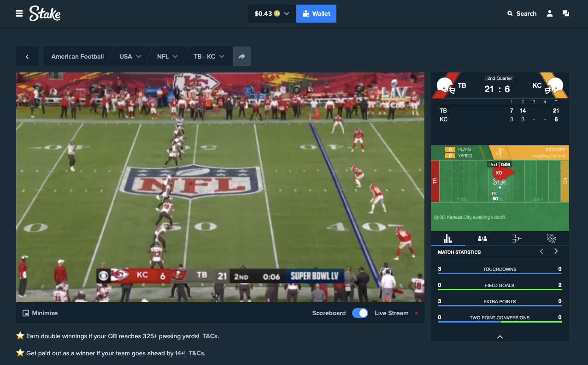Viewport: 588px width, 365px height.
Task: Open the chat bubbles icon
Action: pyautogui.click(x=566, y=13)
